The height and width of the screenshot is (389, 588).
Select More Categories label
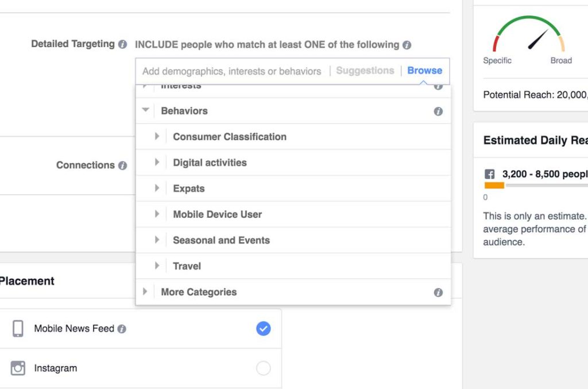click(x=199, y=292)
